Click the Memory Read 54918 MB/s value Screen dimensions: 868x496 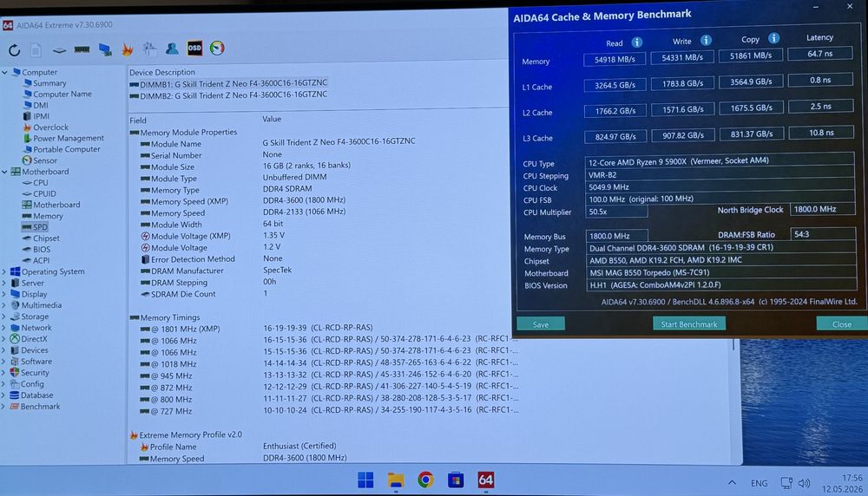click(x=615, y=59)
